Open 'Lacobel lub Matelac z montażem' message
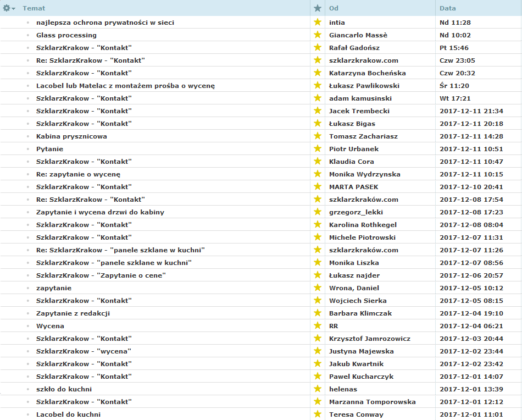Viewport: 522px width, 420px height. pos(125,86)
